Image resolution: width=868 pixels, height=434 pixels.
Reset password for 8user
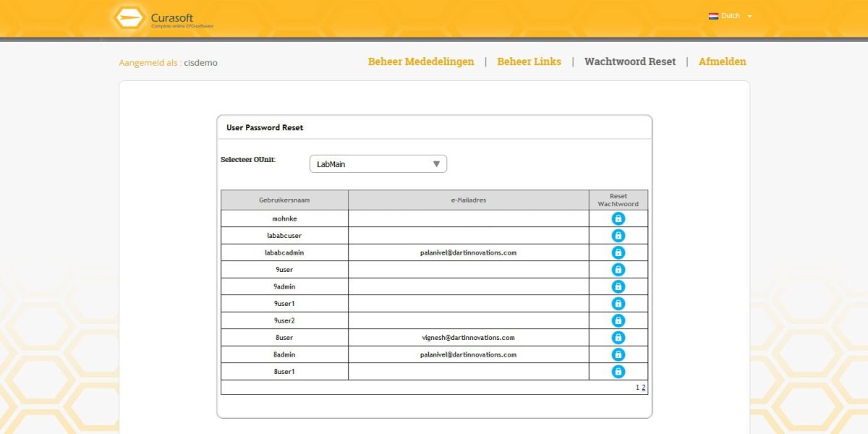click(x=618, y=337)
